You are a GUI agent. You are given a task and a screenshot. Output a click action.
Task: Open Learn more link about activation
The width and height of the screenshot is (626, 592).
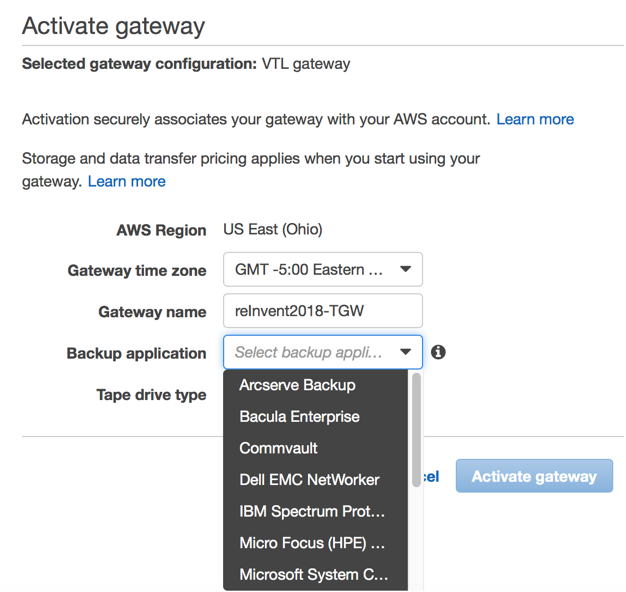[x=535, y=119]
